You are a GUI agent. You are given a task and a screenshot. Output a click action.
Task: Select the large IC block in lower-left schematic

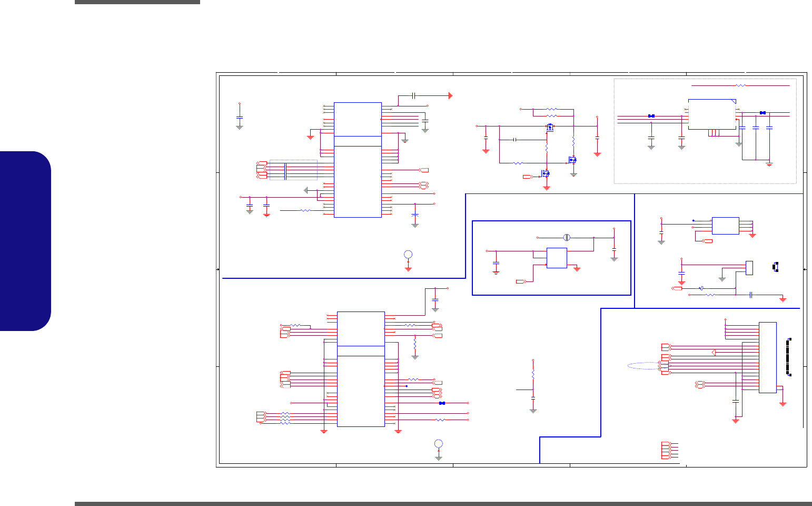(361, 369)
